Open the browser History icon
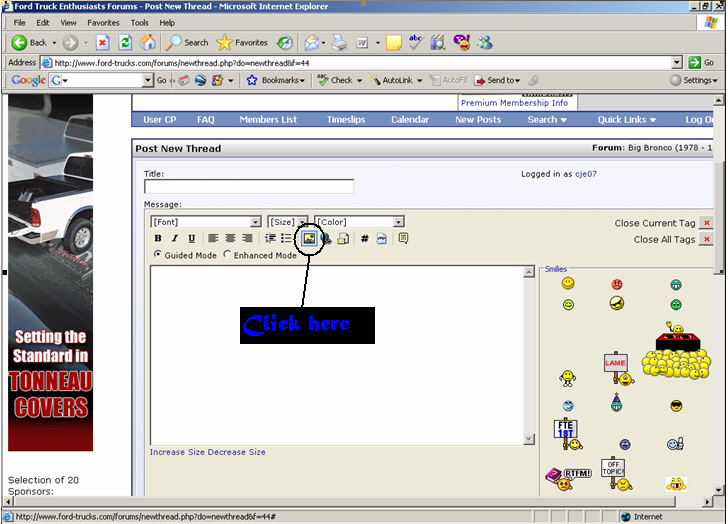Image resolution: width=728 pixels, height=524 pixels. pos(285,43)
